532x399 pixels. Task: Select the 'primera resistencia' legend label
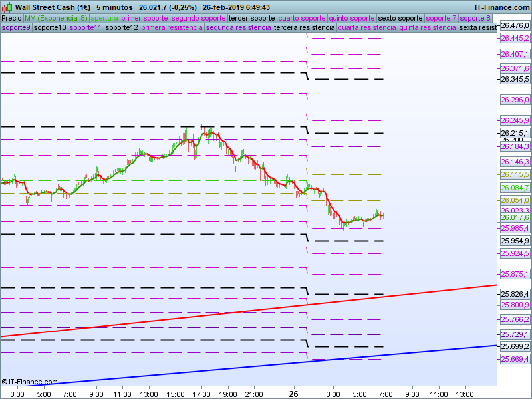click(172, 27)
